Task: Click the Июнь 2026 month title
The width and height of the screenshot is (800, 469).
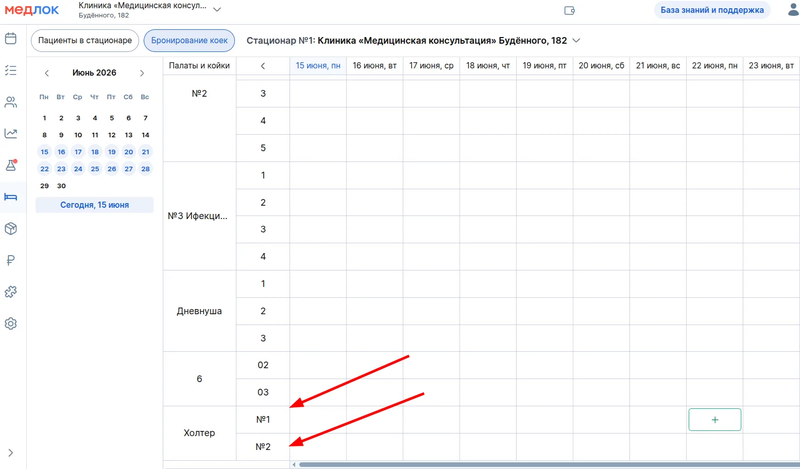Action: click(94, 72)
